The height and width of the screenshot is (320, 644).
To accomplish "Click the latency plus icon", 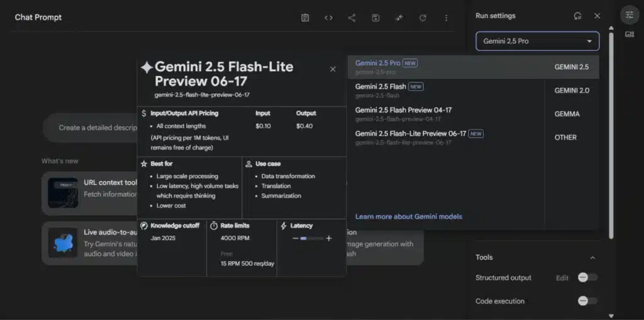I will pos(328,238).
